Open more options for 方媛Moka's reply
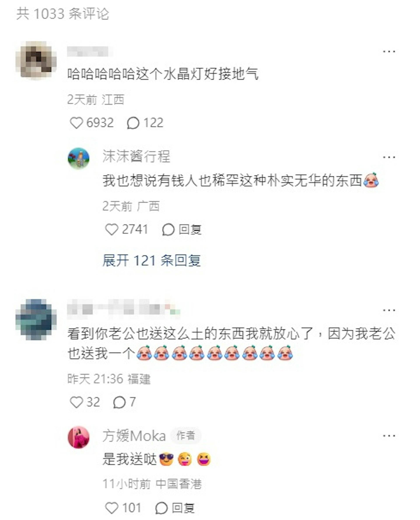420x520 pixels. (x=389, y=435)
